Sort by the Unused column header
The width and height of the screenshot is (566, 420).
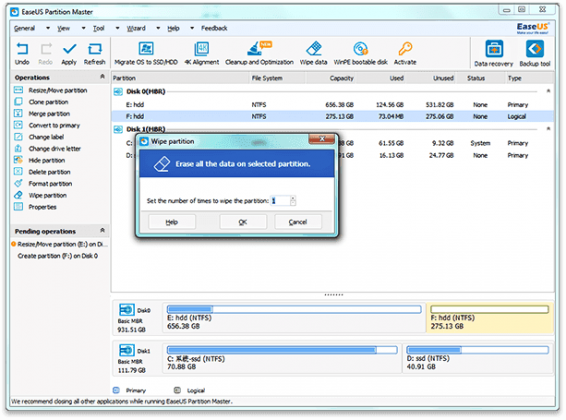tap(431, 78)
